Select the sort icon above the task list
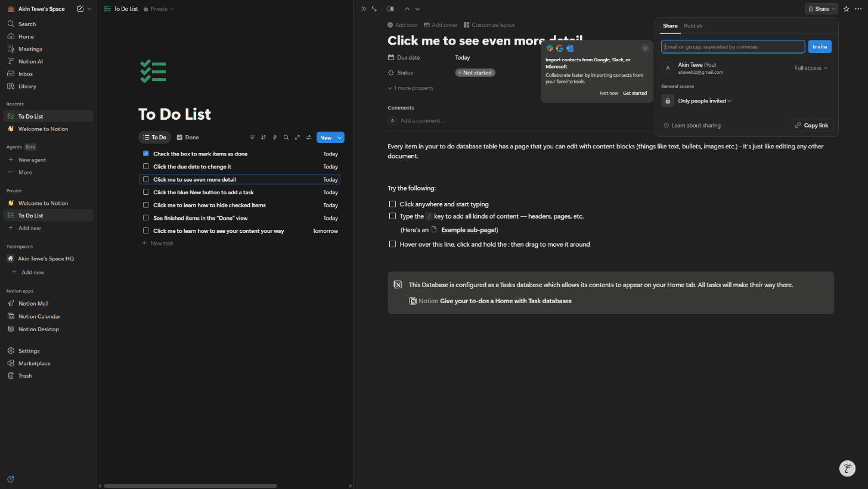This screenshot has height=489, width=868. [263, 137]
